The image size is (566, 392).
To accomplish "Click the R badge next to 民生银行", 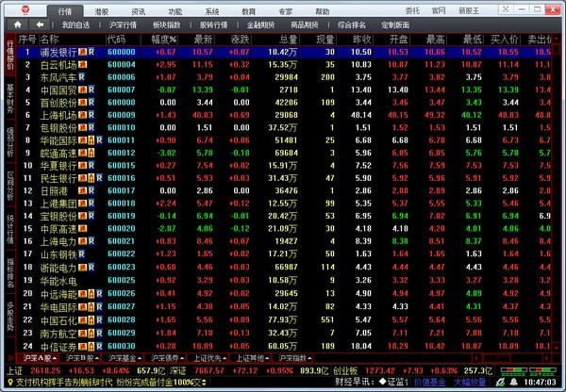I will pyautogui.click(x=99, y=178).
